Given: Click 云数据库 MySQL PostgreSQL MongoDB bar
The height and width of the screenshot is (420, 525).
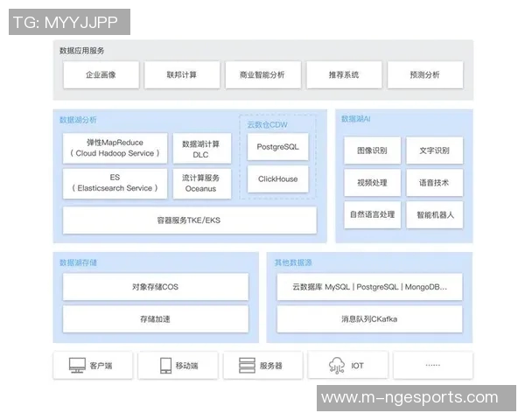Looking at the screenshot, I should [369, 287].
